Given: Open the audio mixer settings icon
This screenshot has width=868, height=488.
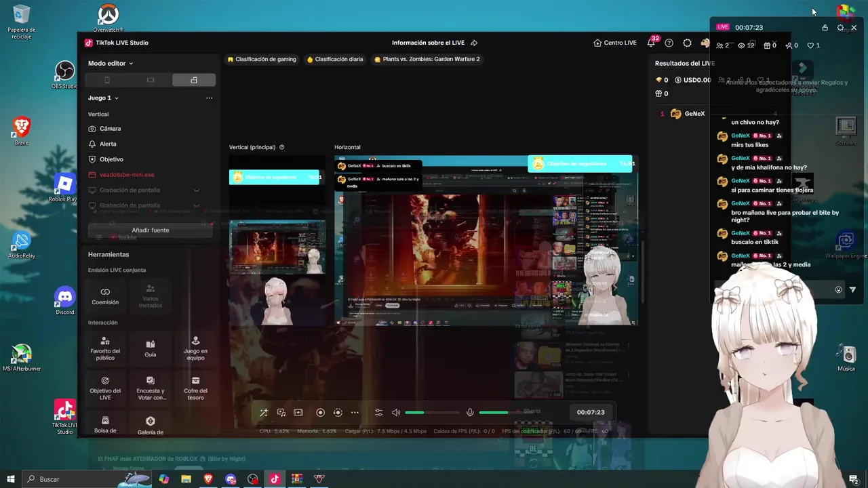Looking at the screenshot, I should click(x=378, y=412).
